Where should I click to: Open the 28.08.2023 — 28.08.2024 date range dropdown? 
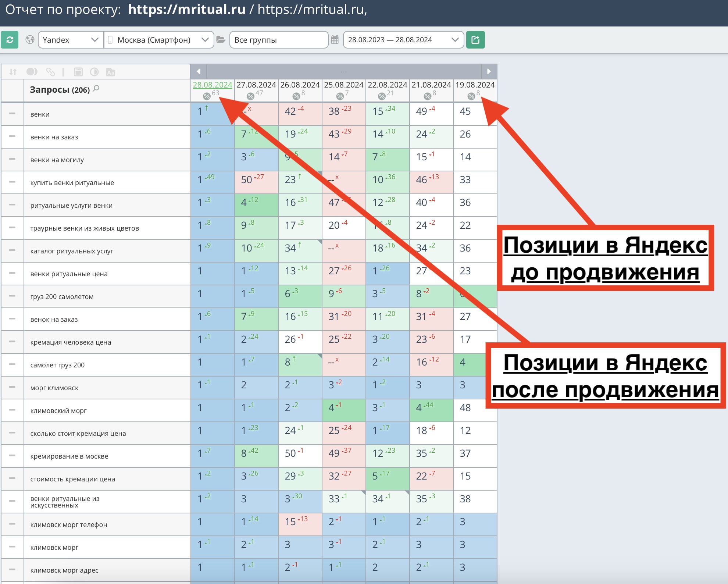pos(403,40)
